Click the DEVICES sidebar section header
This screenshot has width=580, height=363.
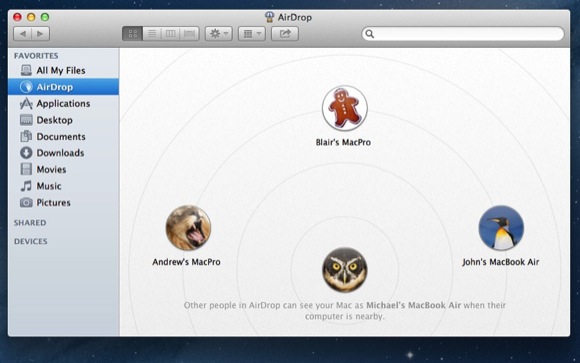(31, 241)
